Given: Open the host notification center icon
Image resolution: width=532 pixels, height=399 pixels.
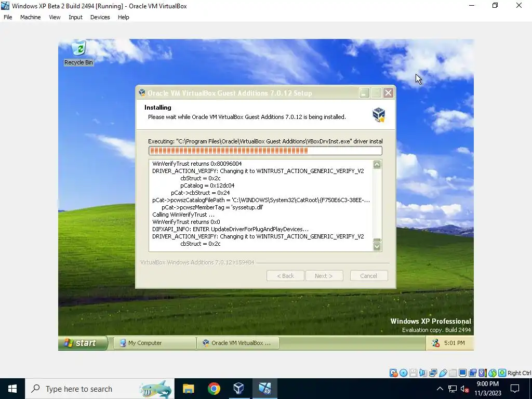Looking at the screenshot, I should coord(515,389).
